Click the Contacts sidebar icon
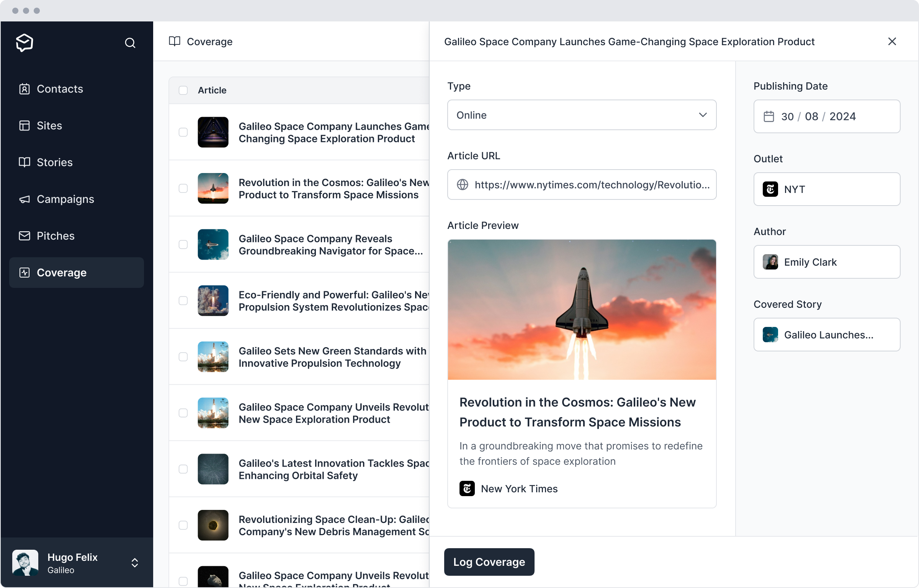The width and height of the screenshot is (919, 588). pos(23,88)
